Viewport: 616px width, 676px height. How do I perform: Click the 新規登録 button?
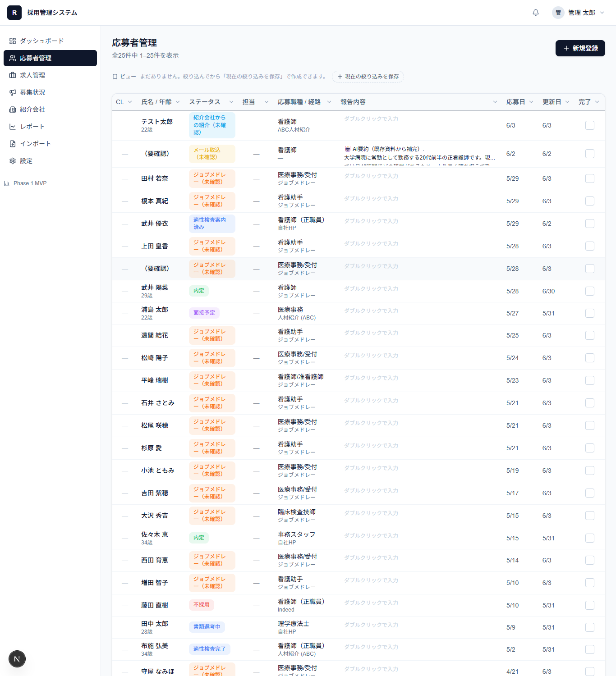coord(580,48)
